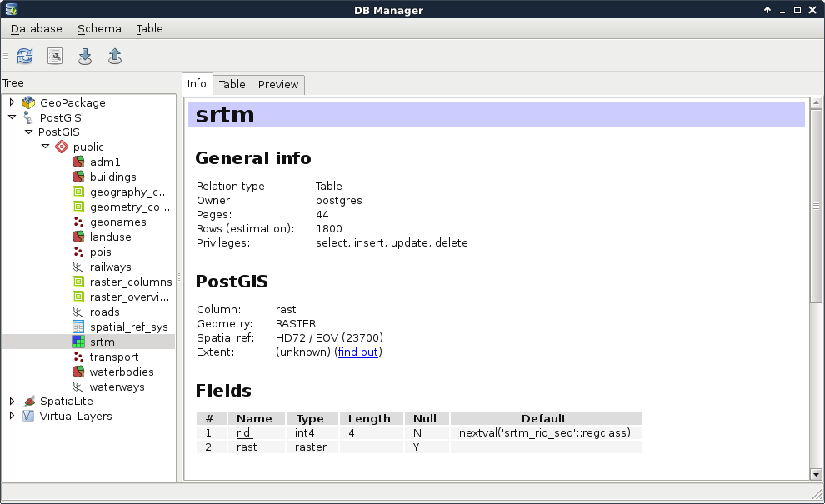The width and height of the screenshot is (825, 504).
Task: Click the Import layer/file toolbar icon
Action: pos(85,56)
